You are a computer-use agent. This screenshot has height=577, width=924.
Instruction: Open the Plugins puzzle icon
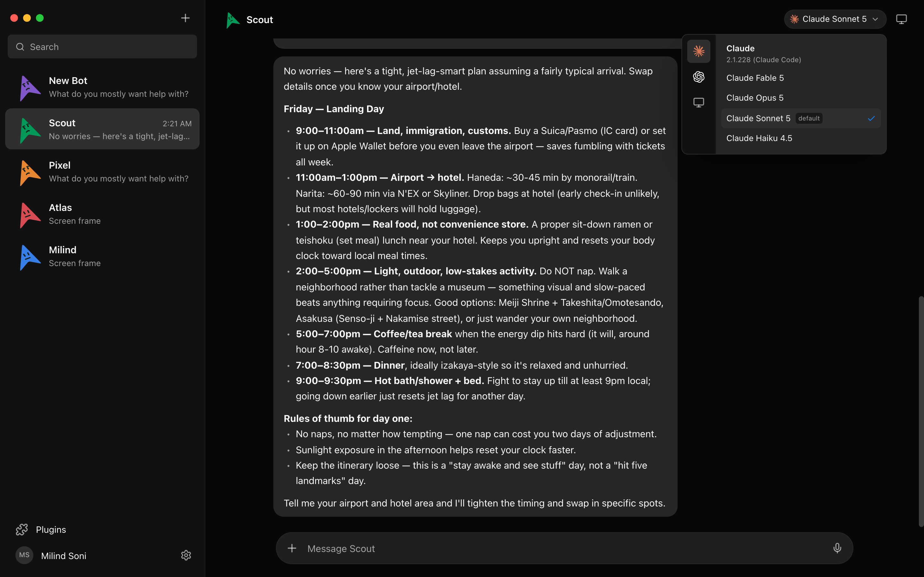[x=22, y=529]
